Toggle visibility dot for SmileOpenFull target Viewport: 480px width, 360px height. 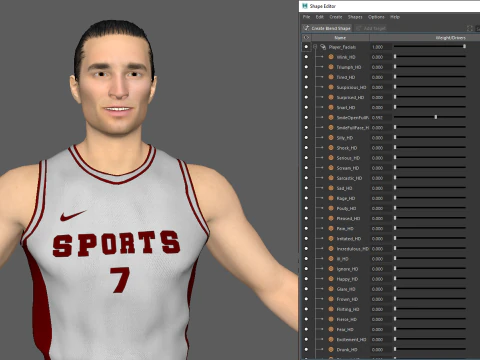point(306,117)
